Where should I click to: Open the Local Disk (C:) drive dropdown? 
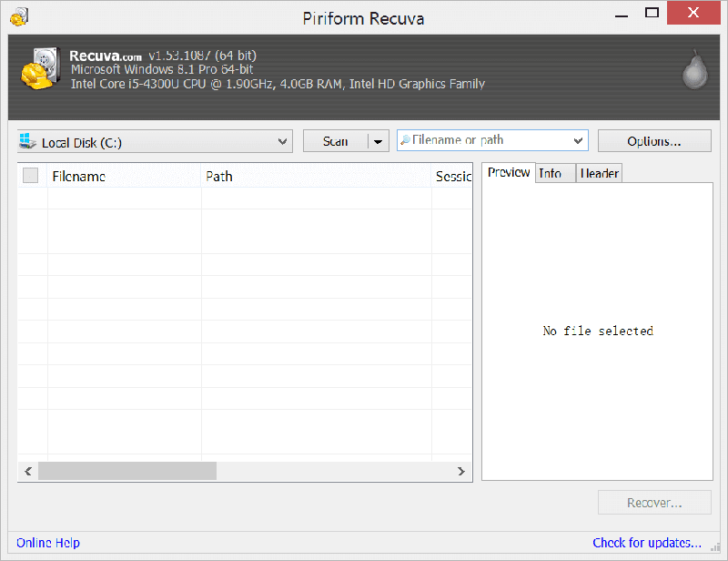click(x=282, y=142)
